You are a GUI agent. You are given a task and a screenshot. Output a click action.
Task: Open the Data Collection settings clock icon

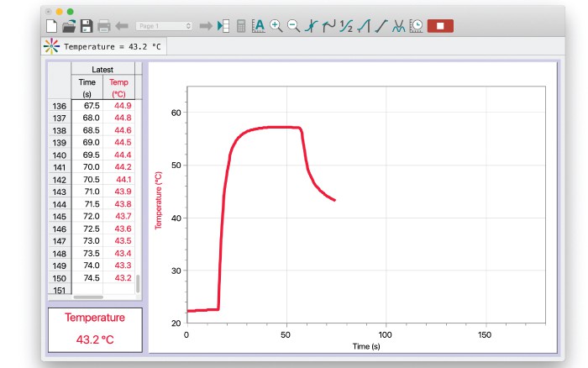(416, 26)
